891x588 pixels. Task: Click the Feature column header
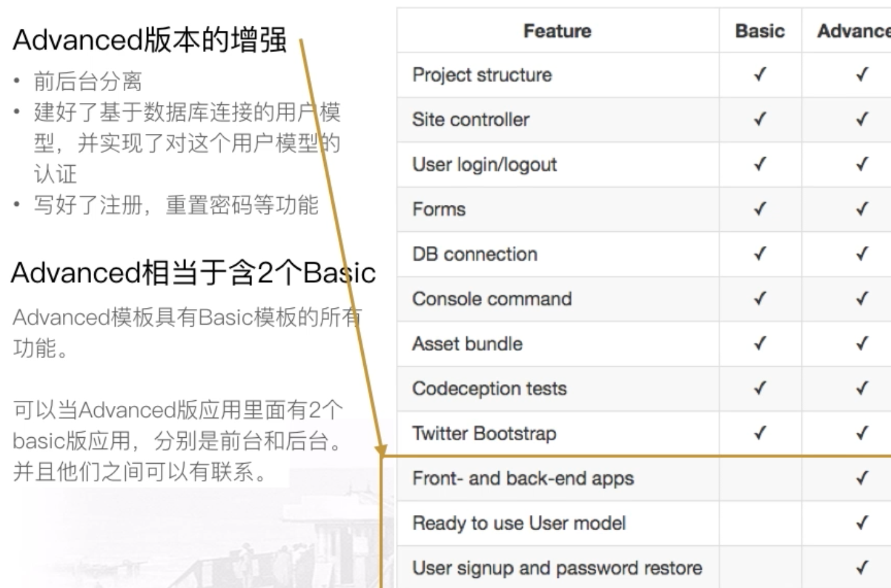click(x=557, y=31)
